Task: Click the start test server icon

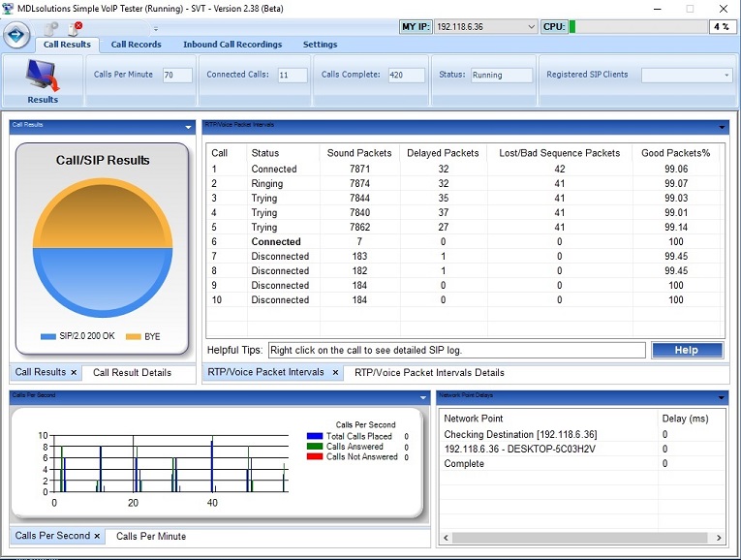Action: click(51, 29)
